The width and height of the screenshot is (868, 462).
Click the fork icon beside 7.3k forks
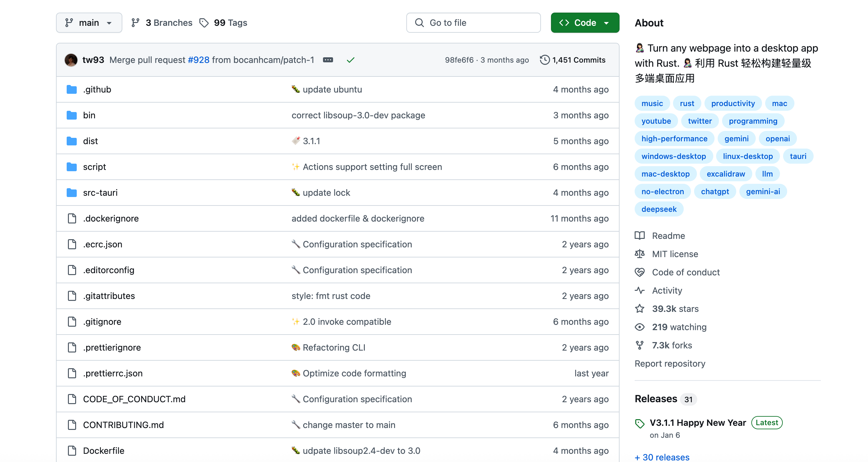tap(640, 345)
